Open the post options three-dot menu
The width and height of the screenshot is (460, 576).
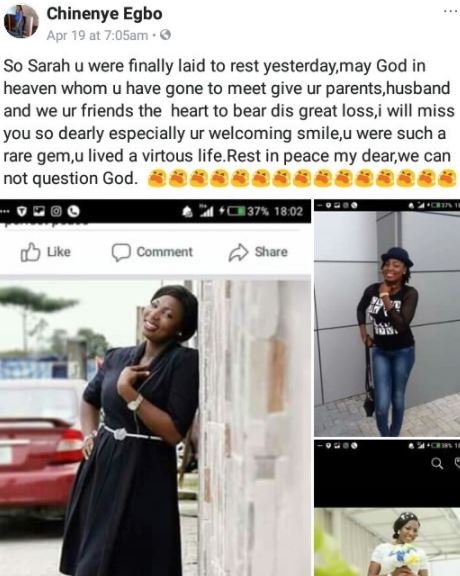pyautogui.click(x=450, y=11)
